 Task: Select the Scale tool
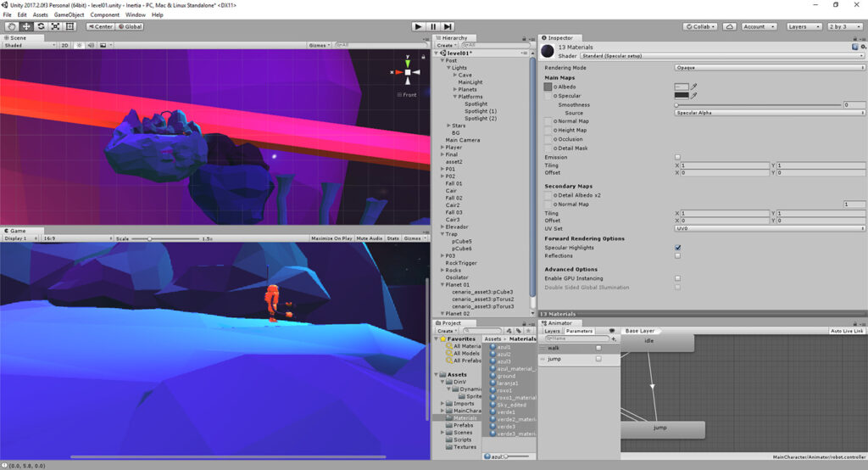coord(55,26)
